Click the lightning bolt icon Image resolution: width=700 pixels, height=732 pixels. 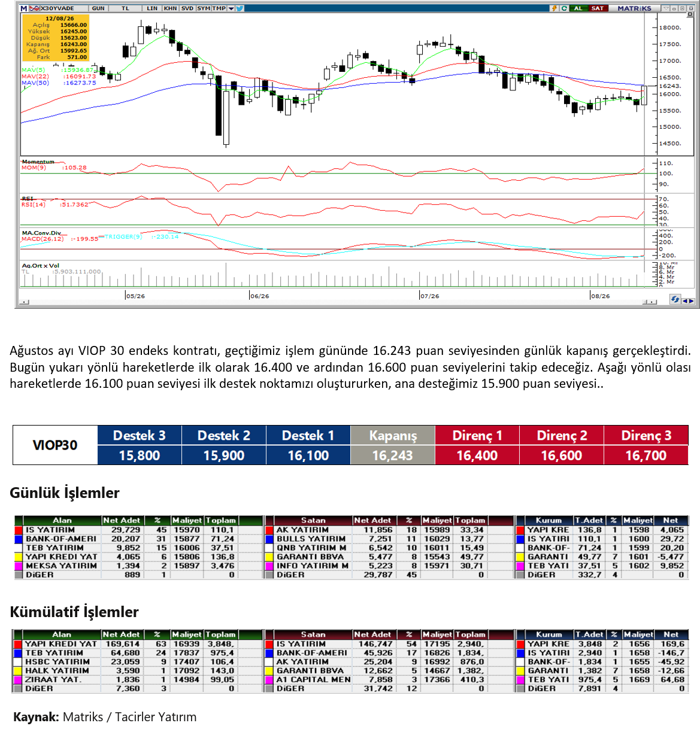pos(554,8)
